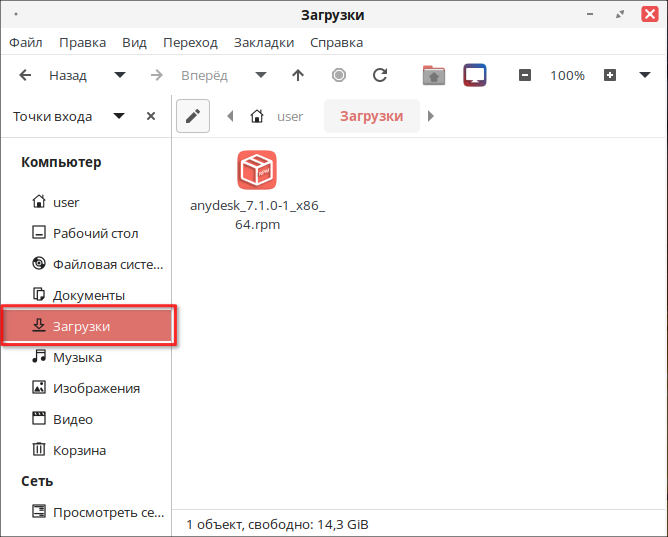Open the Закладки menu

pyautogui.click(x=264, y=43)
